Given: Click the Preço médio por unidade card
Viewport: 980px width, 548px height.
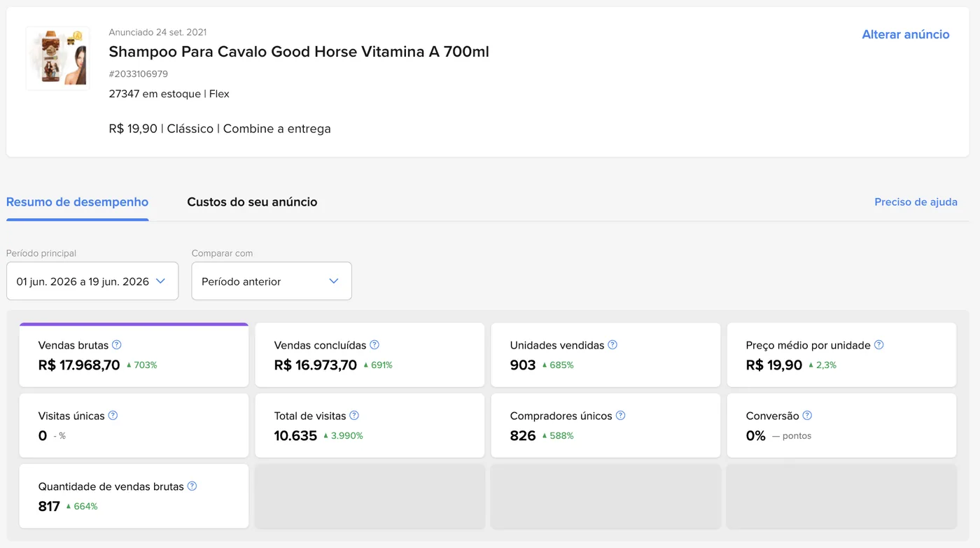Looking at the screenshot, I should (841, 355).
